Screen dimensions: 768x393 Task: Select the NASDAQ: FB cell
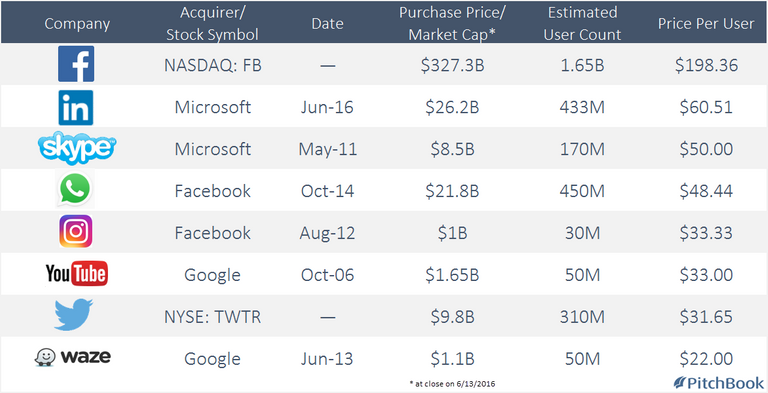pyautogui.click(x=213, y=65)
